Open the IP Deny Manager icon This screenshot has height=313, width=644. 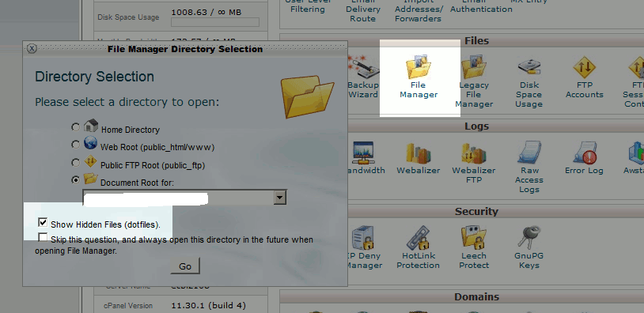click(x=363, y=238)
